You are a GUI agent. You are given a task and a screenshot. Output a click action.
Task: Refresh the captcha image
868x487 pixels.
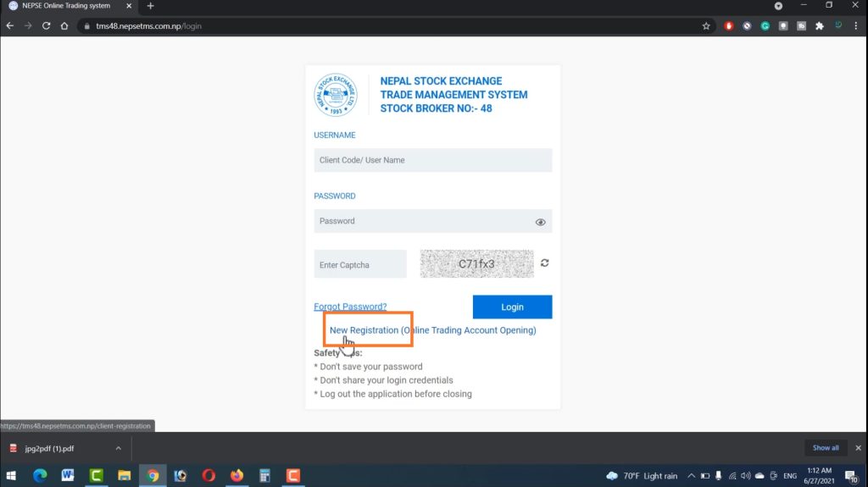click(545, 263)
